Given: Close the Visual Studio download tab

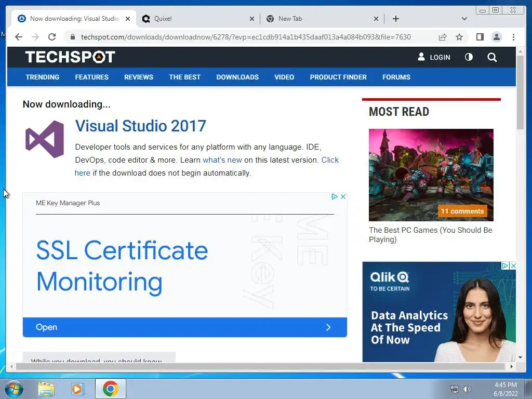Looking at the screenshot, I should coord(128,19).
